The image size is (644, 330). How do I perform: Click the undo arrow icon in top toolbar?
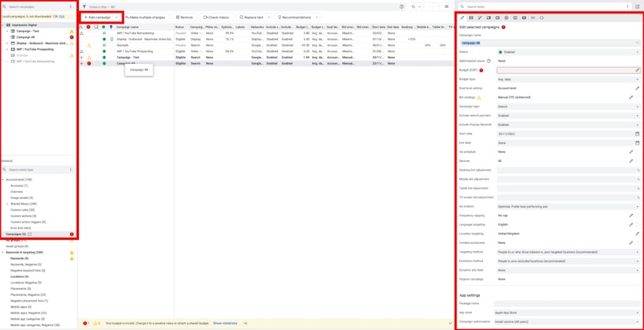coord(412,6)
